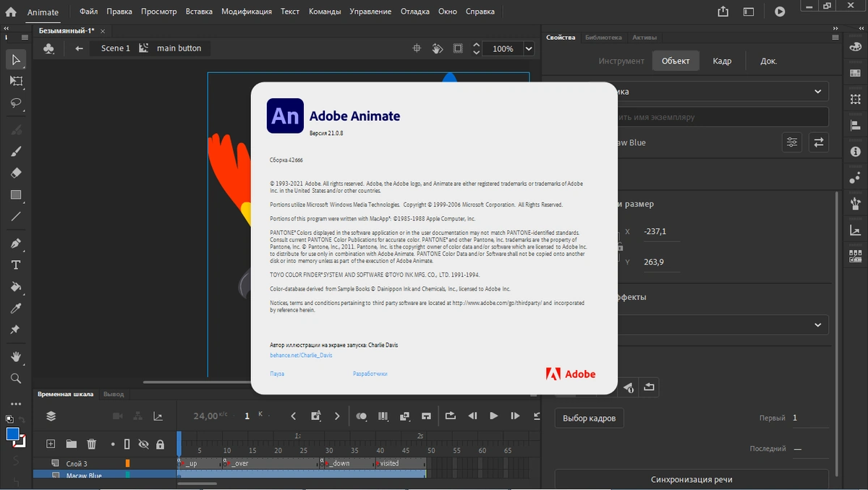Click the Пауза link in About dialog
The height and width of the screenshot is (490, 868).
point(277,374)
